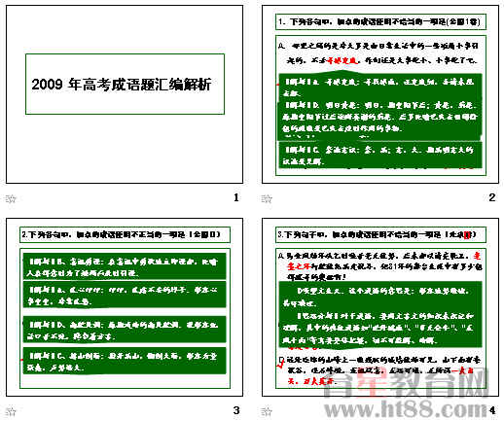Click the animation star icon under slide 4
The width and height of the screenshot is (504, 421).
pyautogui.click(x=267, y=411)
